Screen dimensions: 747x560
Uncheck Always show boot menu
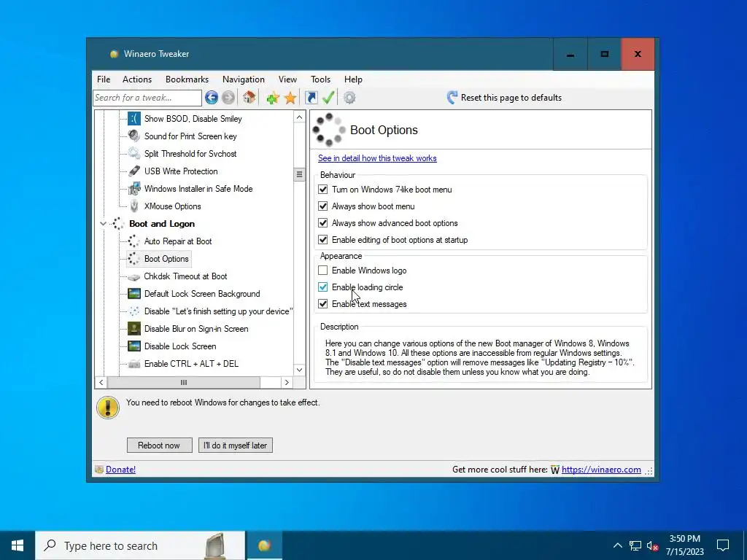pyautogui.click(x=323, y=206)
